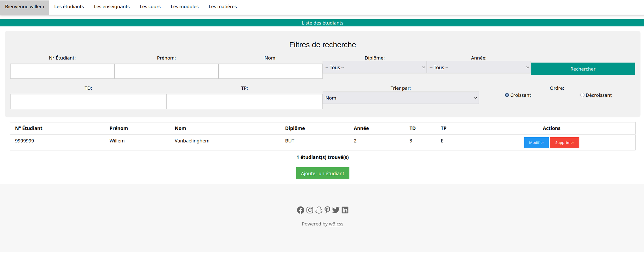
Task: Open the LinkedIn icon in footer
Action: click(x=345, y=210)
